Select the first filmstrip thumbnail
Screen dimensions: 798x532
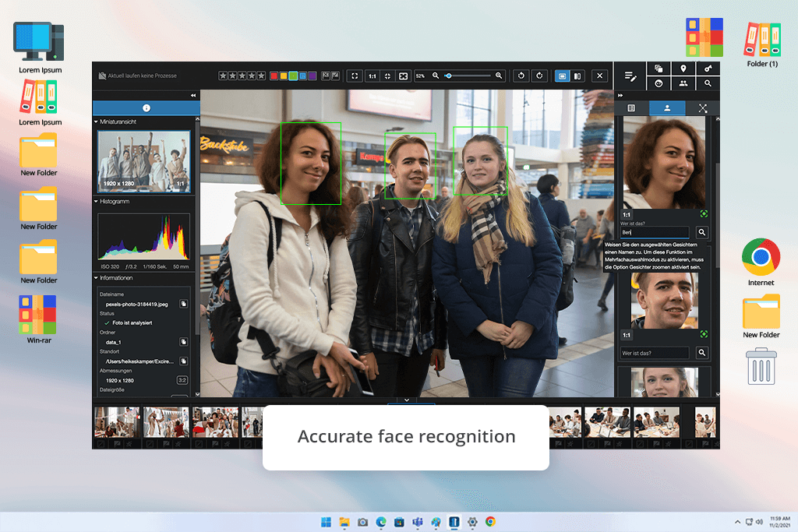pos(117,421)
